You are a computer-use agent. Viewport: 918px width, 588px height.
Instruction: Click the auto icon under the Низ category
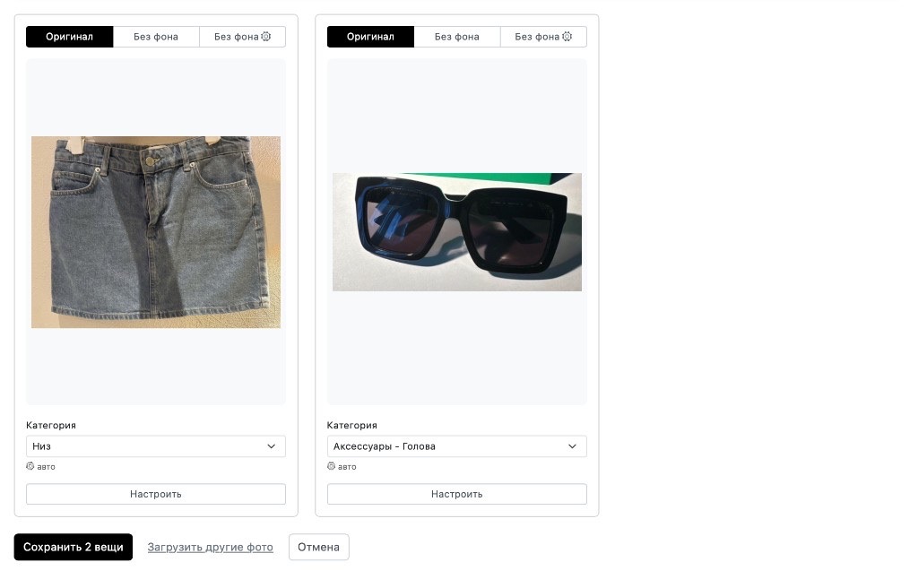point(30,466)
